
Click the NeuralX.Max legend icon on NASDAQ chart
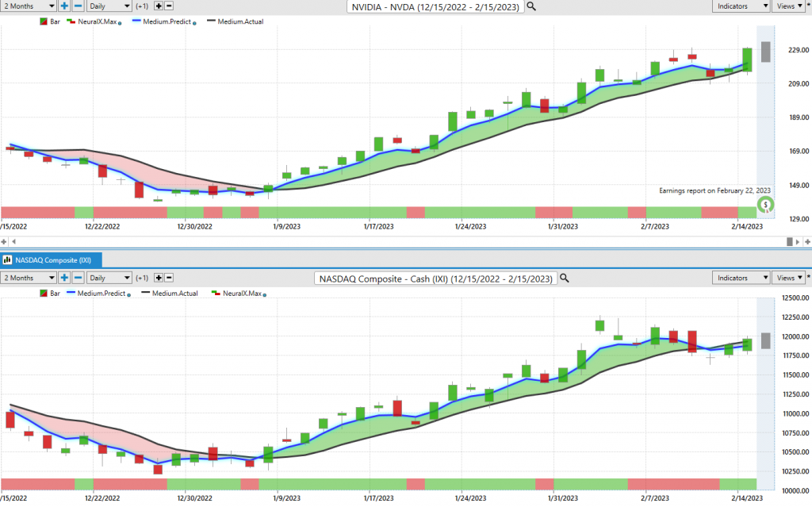pyautogui.click(x=216, y=294)
